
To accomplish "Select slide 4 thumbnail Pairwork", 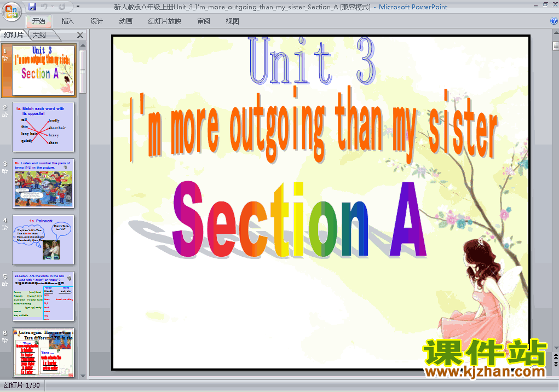I will click(43, 240).
